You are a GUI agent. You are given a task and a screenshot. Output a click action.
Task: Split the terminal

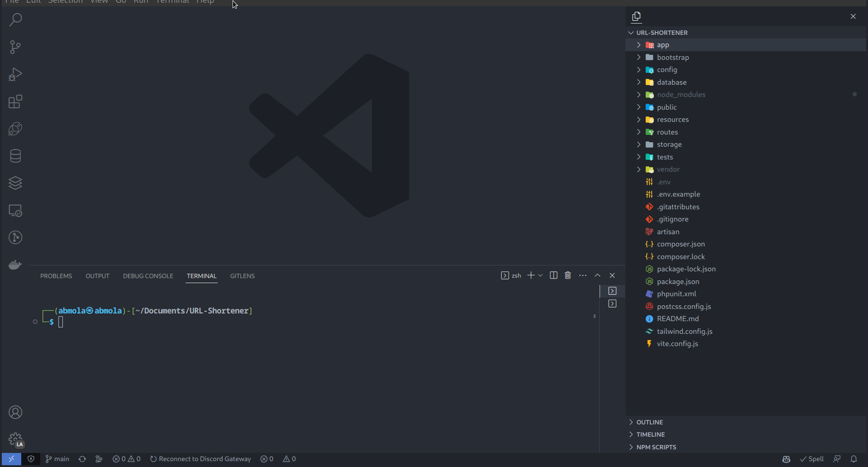coord(553,275)
